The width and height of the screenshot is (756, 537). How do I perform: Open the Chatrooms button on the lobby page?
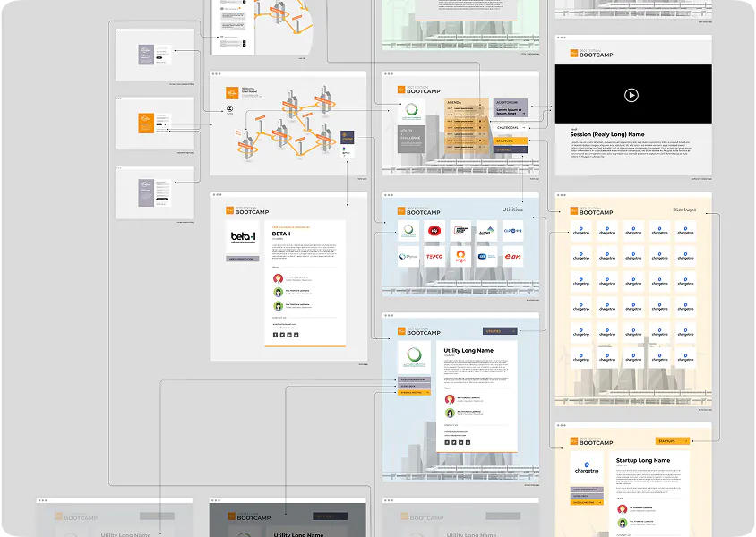(x=510, y=128)
